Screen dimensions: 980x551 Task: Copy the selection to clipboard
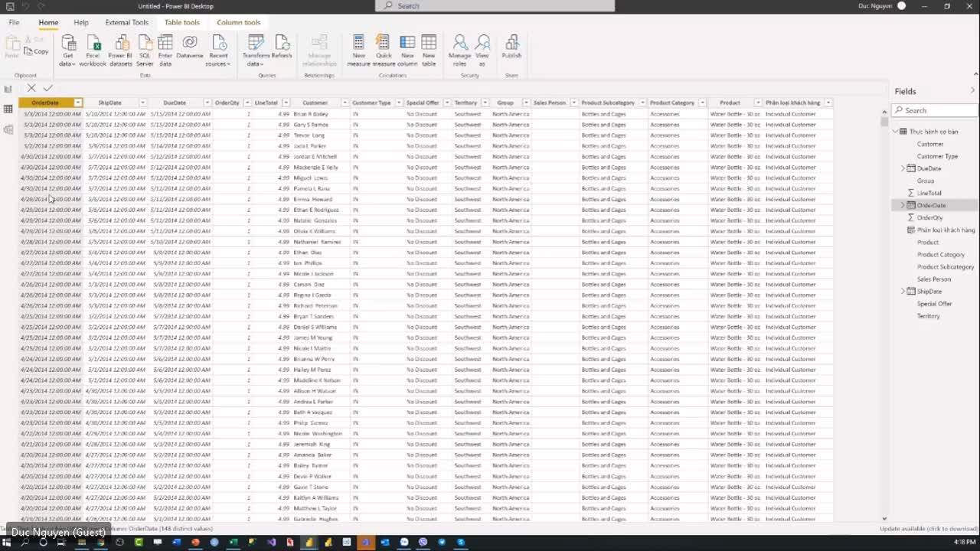pos(36,51)
